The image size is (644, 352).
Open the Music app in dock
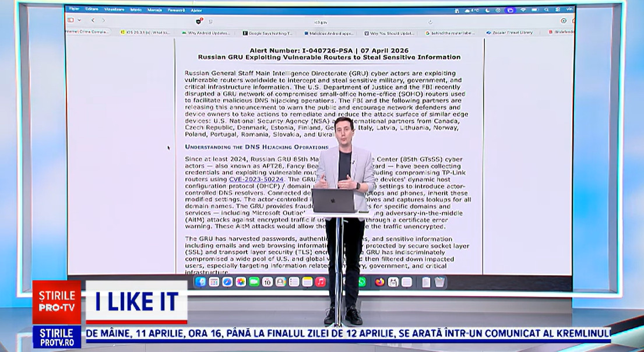click(x=320, y=282)
